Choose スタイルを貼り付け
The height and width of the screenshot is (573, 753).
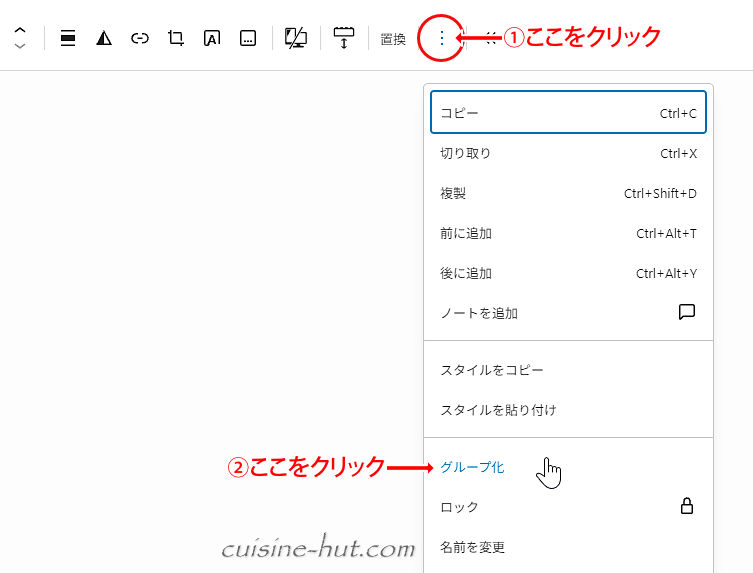click(568, 410)
